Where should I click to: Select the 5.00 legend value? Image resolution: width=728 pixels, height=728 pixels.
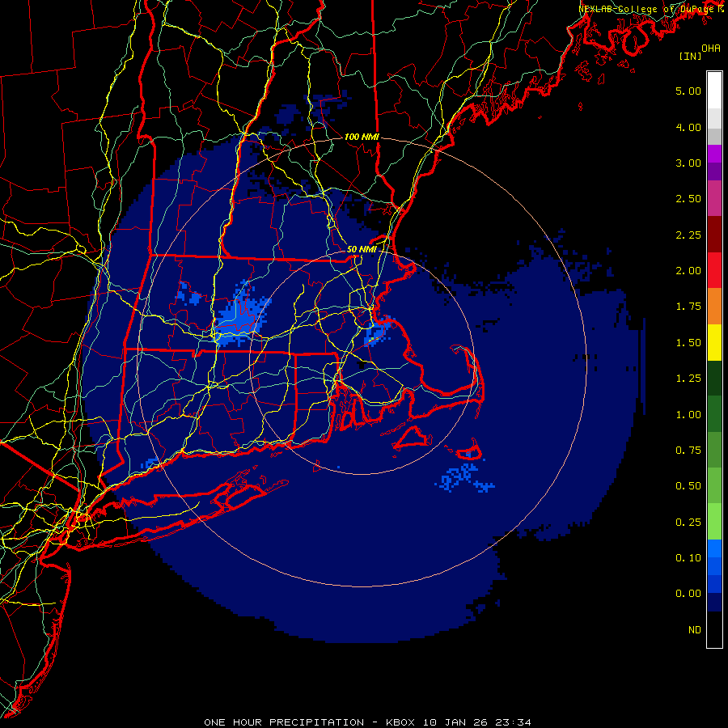pos(688,91)
